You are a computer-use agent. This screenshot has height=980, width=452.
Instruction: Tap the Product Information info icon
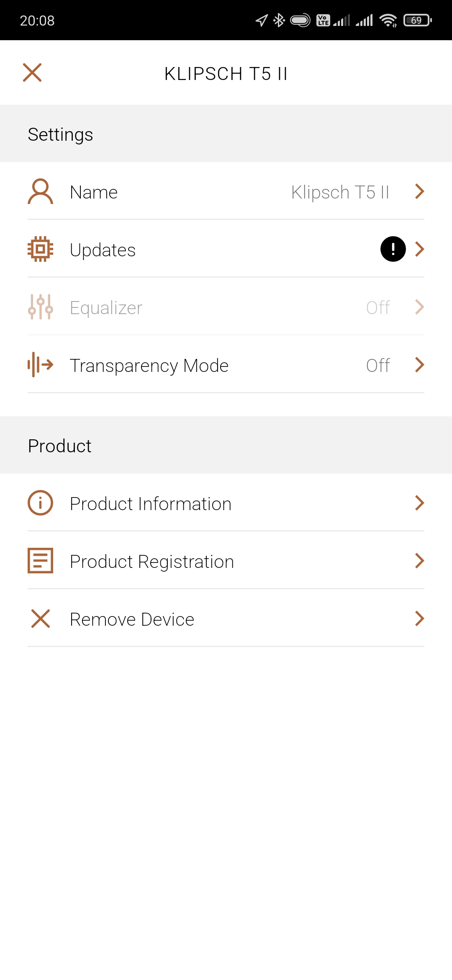[40, 503]
